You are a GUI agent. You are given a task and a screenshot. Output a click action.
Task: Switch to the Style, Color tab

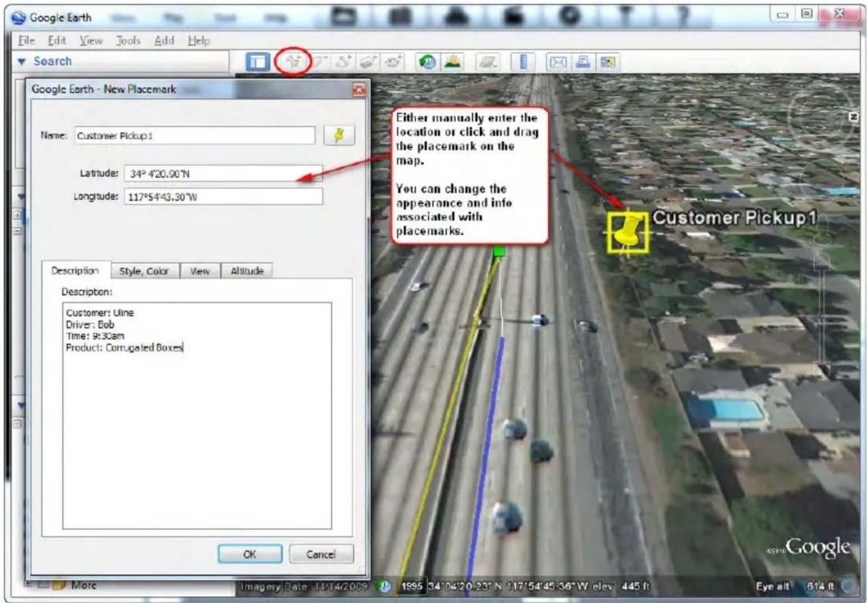pyautogui.click(x=144, y=271)
